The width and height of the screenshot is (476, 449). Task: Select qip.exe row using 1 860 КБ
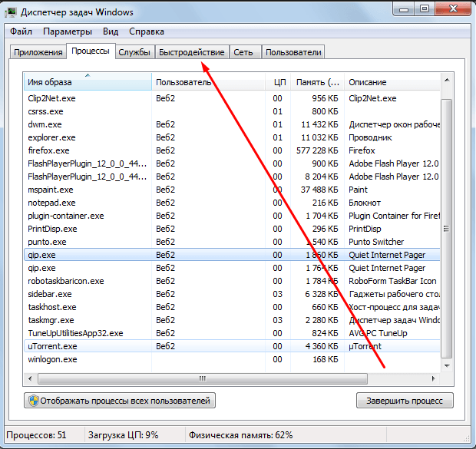point(232,255)
